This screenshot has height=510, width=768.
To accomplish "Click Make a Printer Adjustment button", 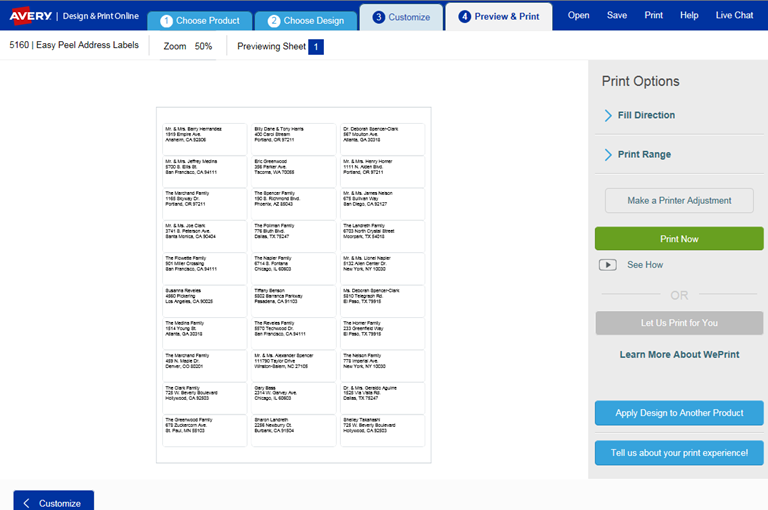I will [679, 200].
